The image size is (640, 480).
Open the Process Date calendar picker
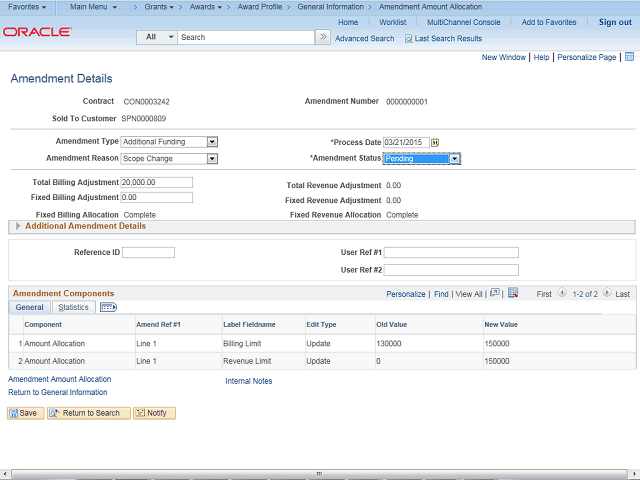pyautogui.click(x=435, y=143)
